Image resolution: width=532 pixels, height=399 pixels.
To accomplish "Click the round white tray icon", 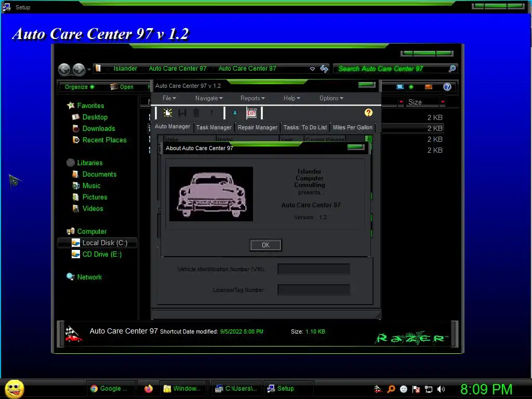I will point(403,389).
